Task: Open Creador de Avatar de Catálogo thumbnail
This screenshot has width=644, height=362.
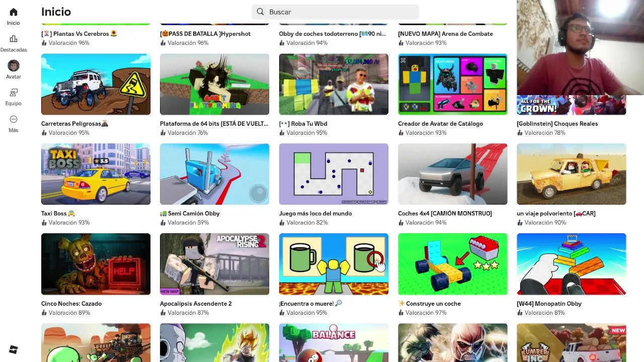Action: [x=452, y=84]
